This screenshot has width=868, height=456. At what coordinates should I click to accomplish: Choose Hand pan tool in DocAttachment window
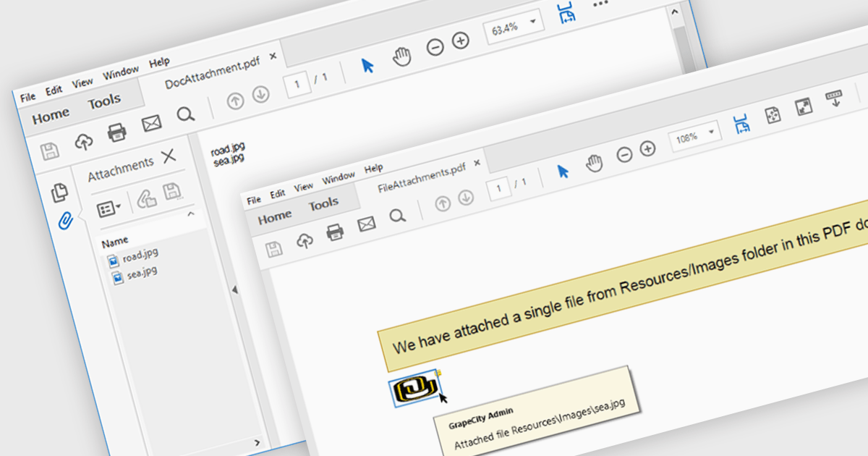point(402,56)
